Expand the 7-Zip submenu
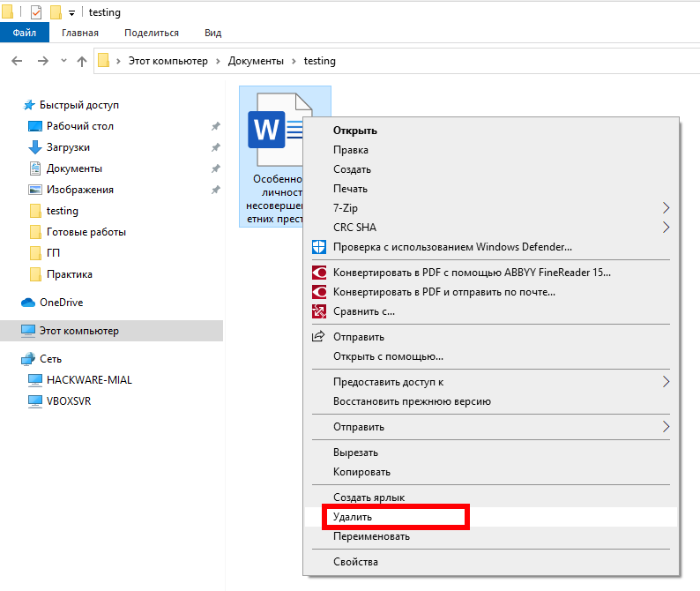700x591 pixels. pyautogui.click(x=491, y=208)
